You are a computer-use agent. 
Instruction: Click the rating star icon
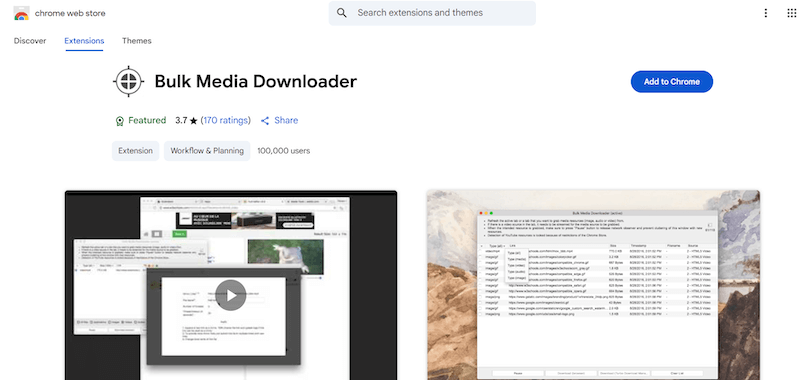coord(193,121)
